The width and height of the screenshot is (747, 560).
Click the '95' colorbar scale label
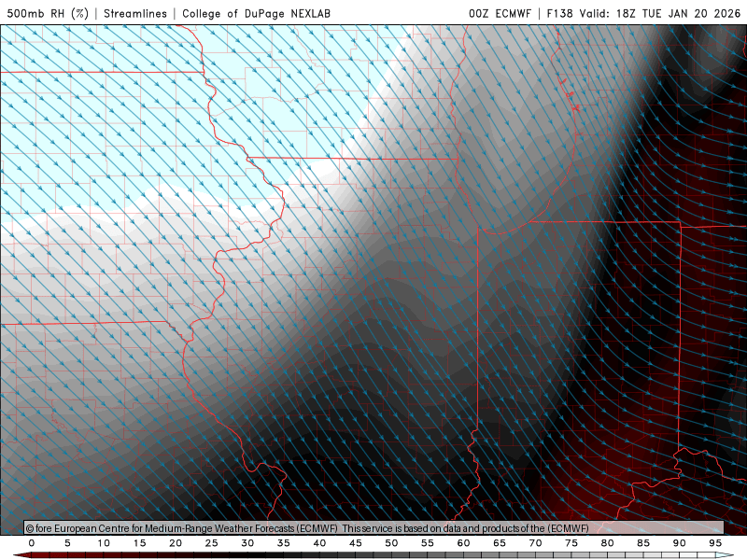pyautogui.click(x=715, y=543)
